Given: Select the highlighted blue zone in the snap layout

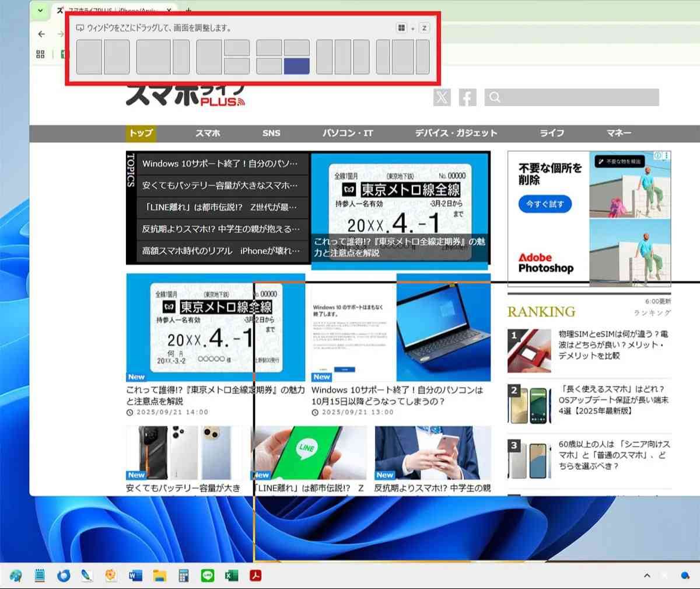Looking at the screenshot, I should (296, 65).
